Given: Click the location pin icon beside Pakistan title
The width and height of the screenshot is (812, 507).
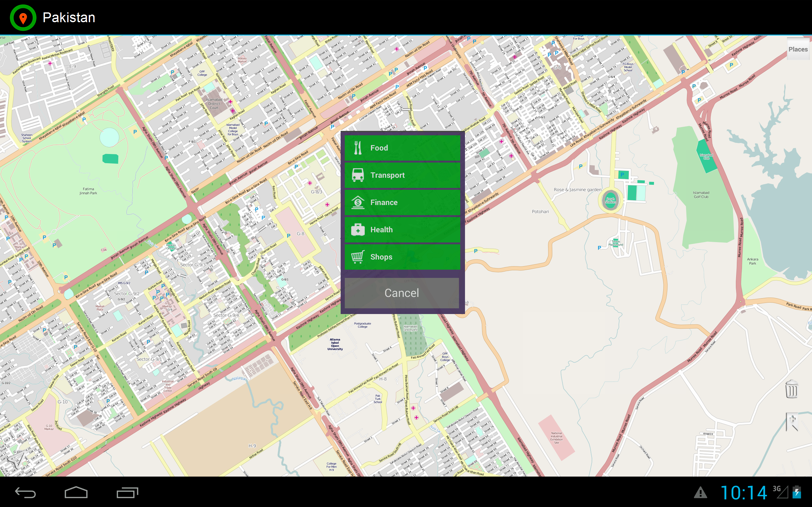Looking at the screenshot, I should [x=23, y=17].
